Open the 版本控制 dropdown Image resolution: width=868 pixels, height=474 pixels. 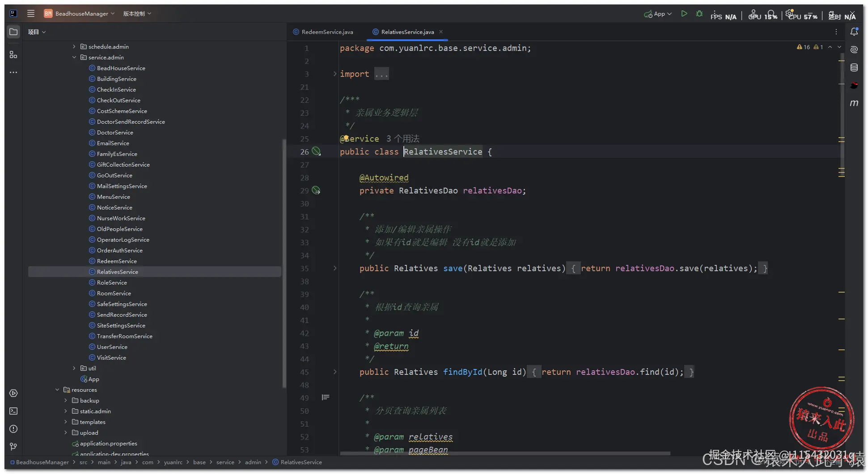[x=137, y=13]
